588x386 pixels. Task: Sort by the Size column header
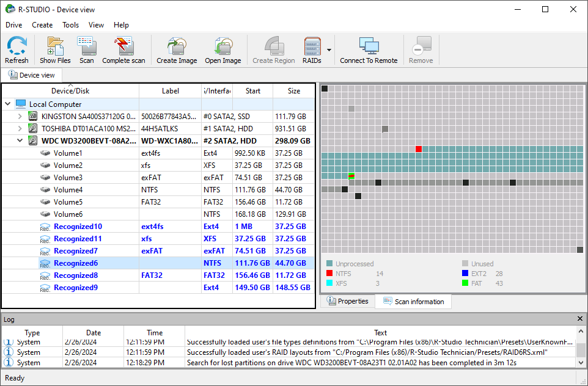pos(293,90)
